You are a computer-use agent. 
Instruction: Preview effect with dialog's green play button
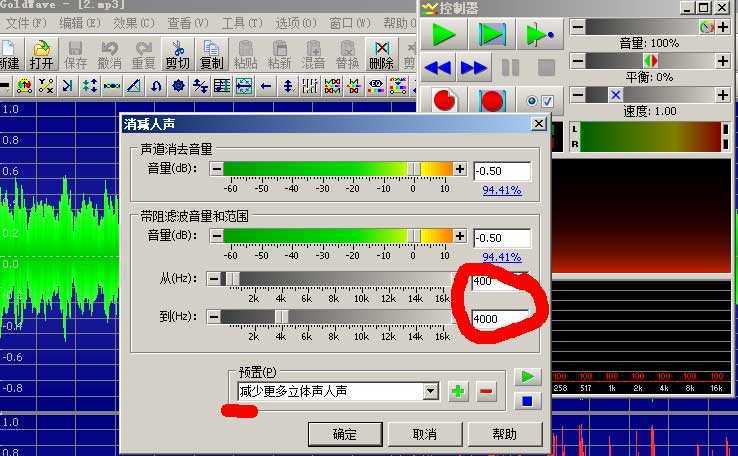point(528,376)
